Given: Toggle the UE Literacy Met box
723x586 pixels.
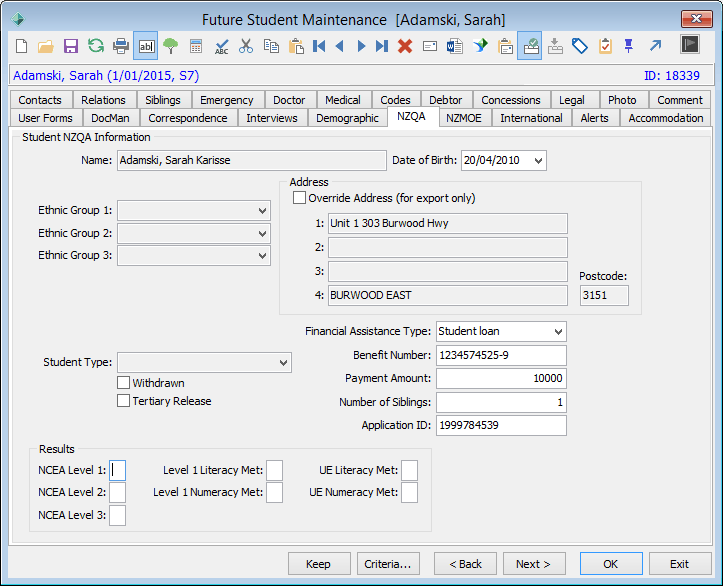Looking at the screenshot, I should tap(409, 470).
